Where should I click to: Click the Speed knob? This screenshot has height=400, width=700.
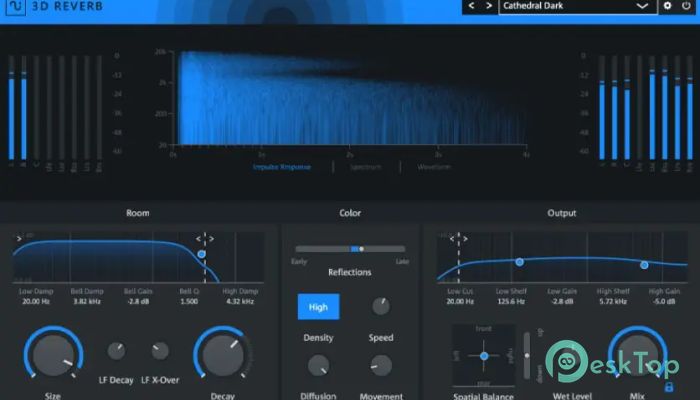point(380,307)
